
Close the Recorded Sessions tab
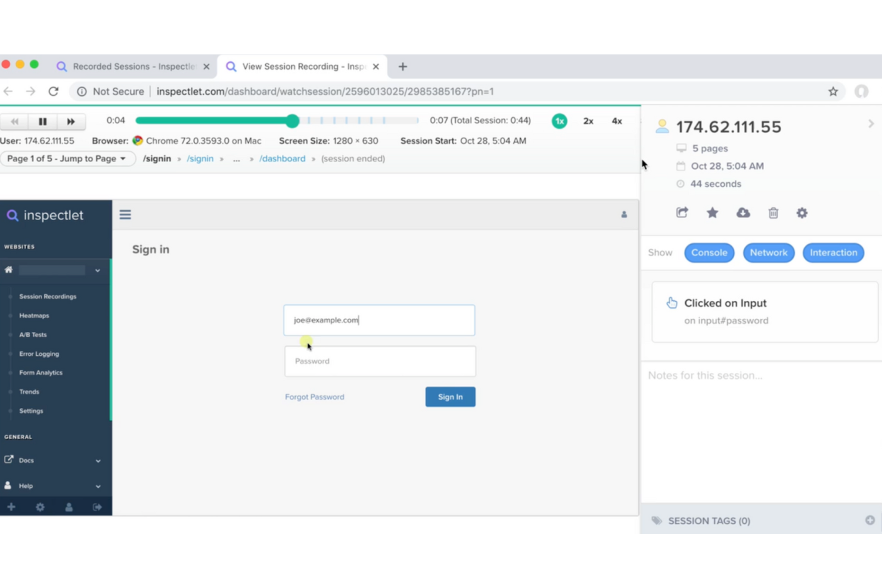coord(206,67)
